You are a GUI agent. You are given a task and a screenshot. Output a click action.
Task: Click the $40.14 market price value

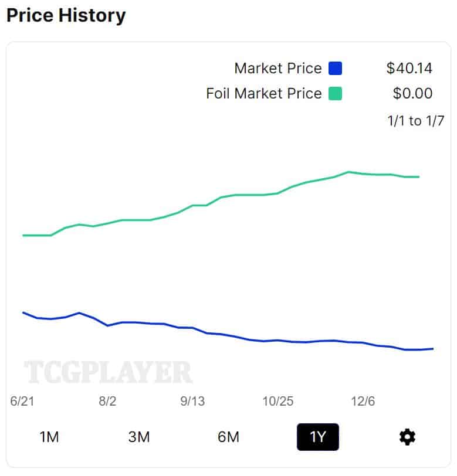[x=409, y=69]
